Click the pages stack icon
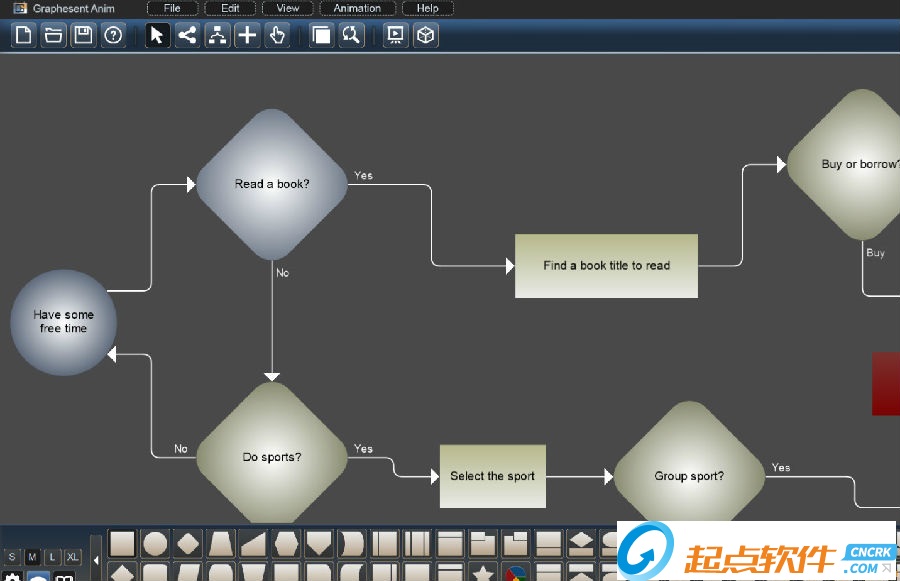Viewport: 900px width, 581px height. pyautogui.click(x=321, y=35)
